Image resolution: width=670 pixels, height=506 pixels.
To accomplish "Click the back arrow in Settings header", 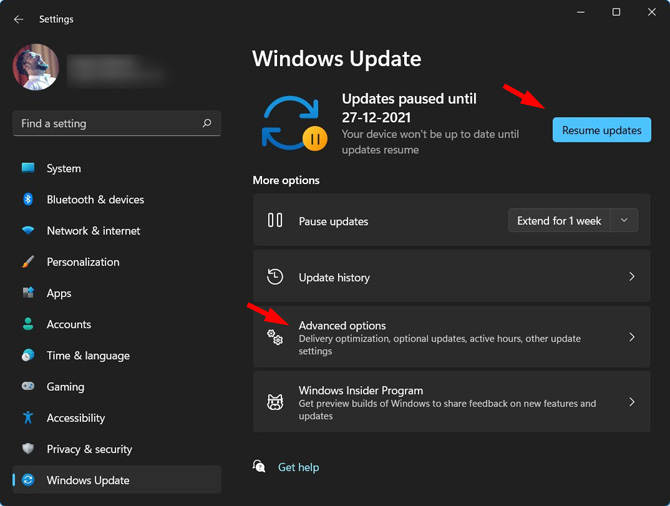I will tap(18, 19).
